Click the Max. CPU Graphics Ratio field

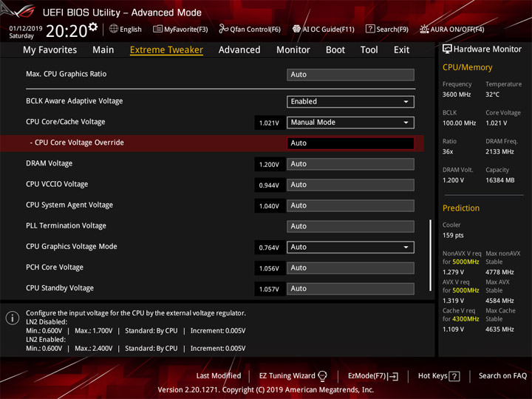tap(350, 75)
